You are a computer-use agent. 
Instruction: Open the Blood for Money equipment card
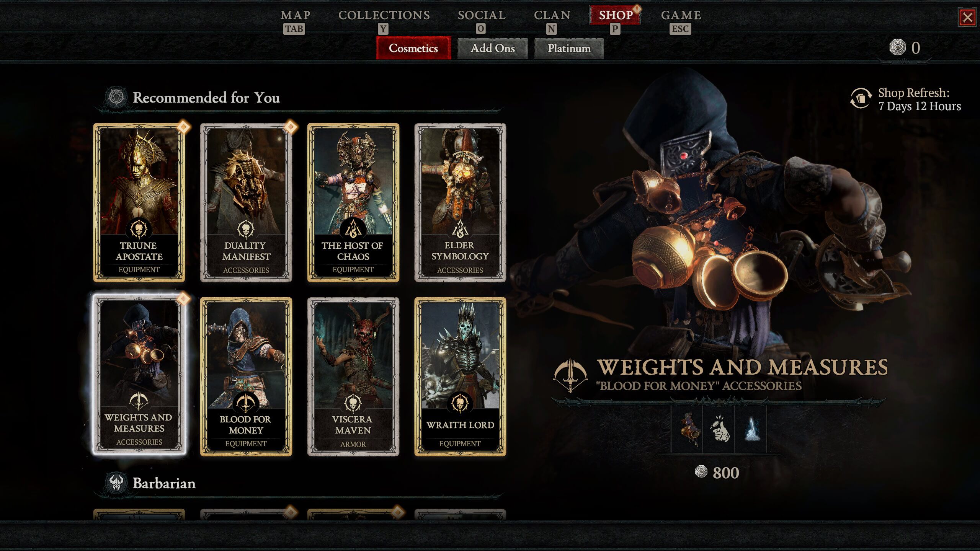(246, 377)
